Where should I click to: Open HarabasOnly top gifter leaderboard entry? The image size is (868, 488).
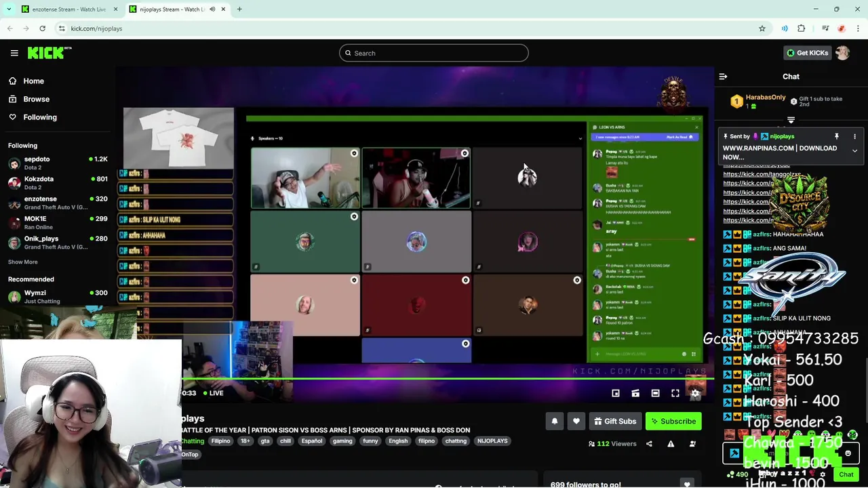758,102
